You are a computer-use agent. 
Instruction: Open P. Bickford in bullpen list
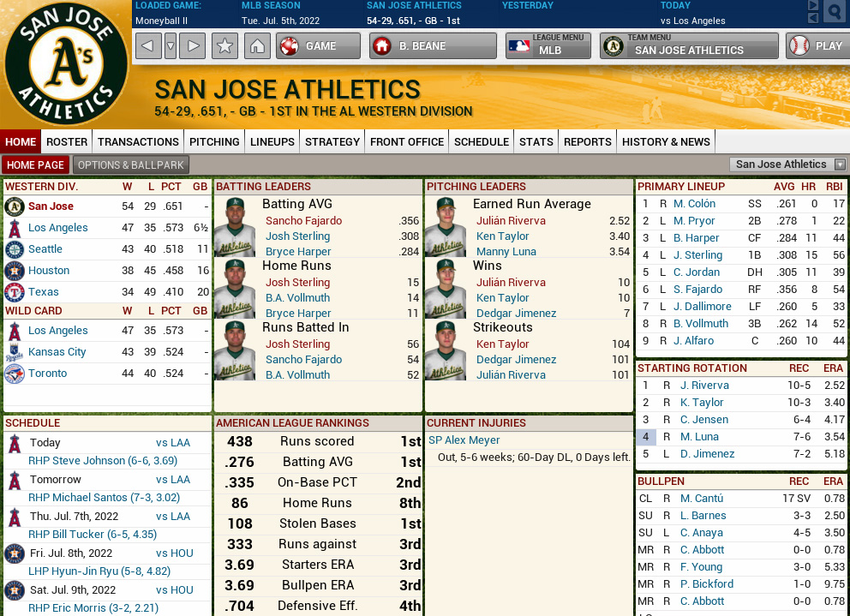(707, 584)
